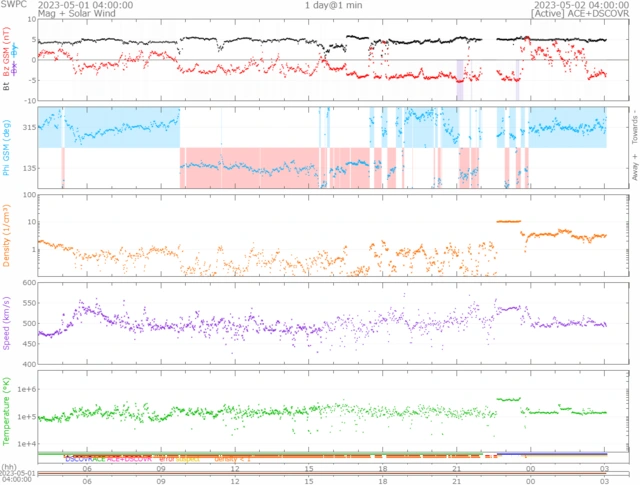Click the 'Phi GSM (deg)' axis label
The height and width of the screenshot is (485, 640).
[x=6, y=147]
